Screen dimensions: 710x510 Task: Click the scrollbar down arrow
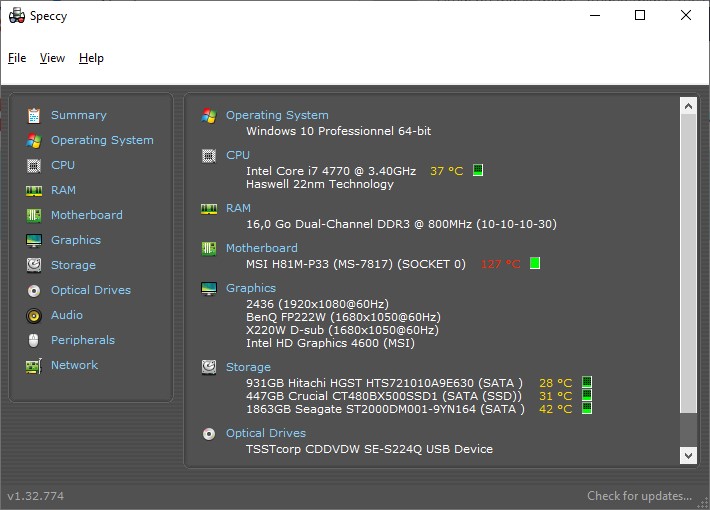click(688, 455)
